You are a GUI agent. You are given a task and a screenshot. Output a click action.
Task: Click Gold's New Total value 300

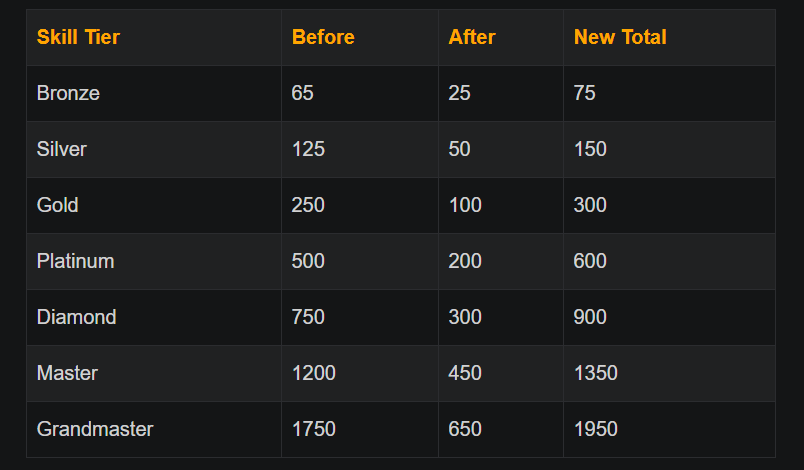590,205
